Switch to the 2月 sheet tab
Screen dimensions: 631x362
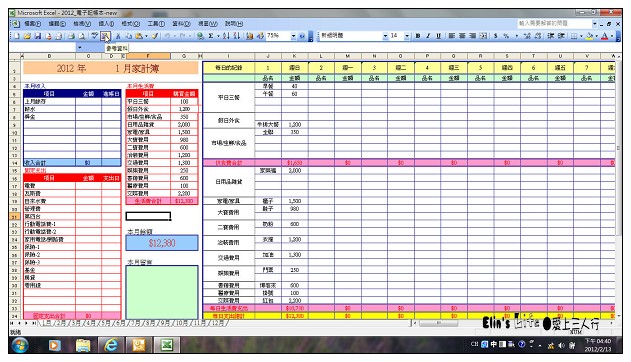[x=60, y=323]
